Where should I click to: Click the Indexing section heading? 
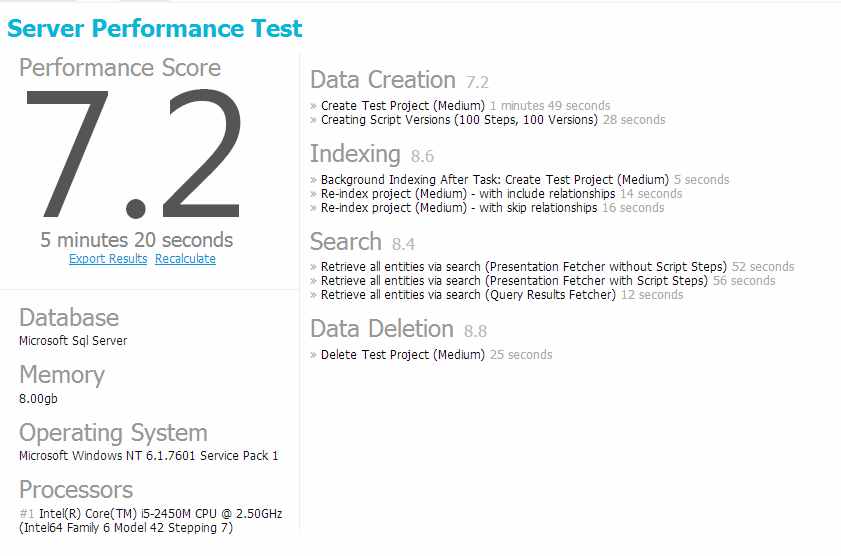click(x=355, y=154)
